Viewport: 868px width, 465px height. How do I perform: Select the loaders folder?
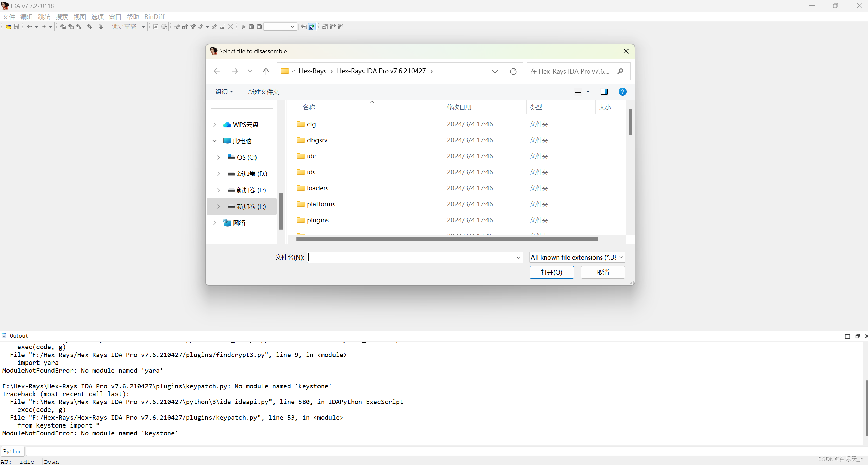pyautogui.click(x=317, y=188)
